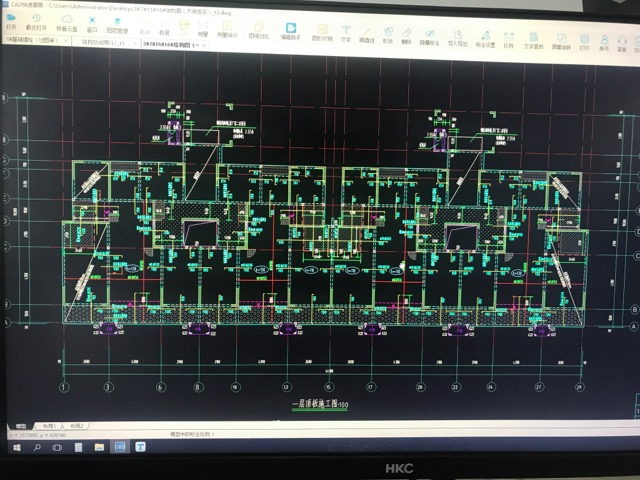
Task: Open Windows taskbar search
Action: pyautogui.click(x=37, y=447)
